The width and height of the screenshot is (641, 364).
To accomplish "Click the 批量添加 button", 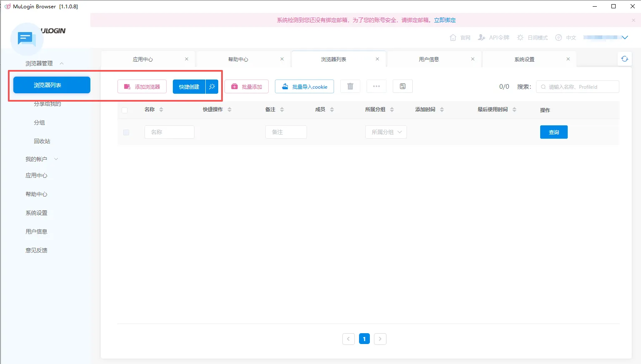I will [x=247, y=87].
